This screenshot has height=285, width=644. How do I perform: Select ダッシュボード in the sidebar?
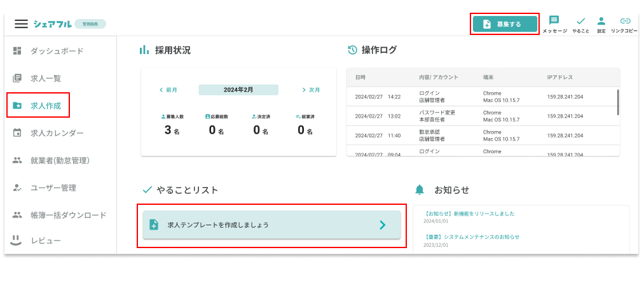point(57,51)
